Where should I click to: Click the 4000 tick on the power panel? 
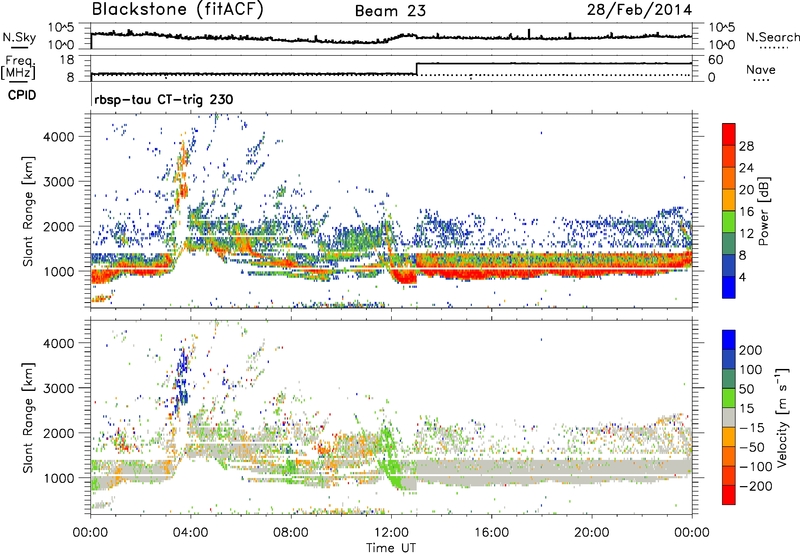(58, 137)
